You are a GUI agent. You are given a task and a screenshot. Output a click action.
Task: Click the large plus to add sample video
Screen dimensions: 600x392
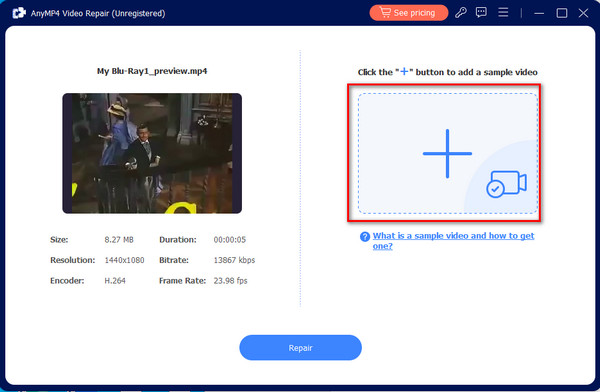pyautogui.click(x=447, y=154)
